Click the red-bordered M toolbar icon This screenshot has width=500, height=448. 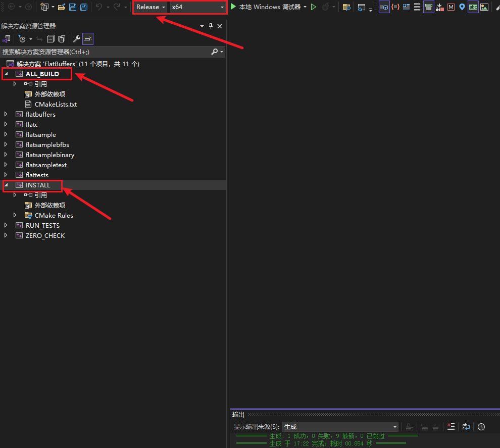(451, 7)
